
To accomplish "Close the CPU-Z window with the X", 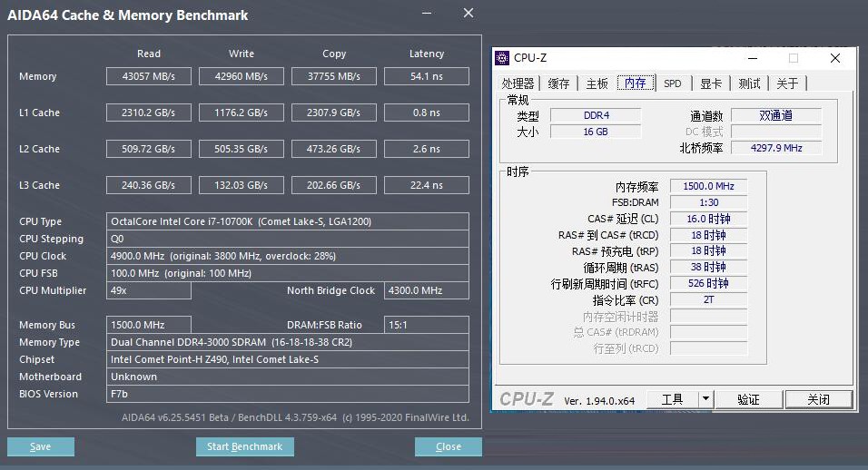I will pos(835,58).
